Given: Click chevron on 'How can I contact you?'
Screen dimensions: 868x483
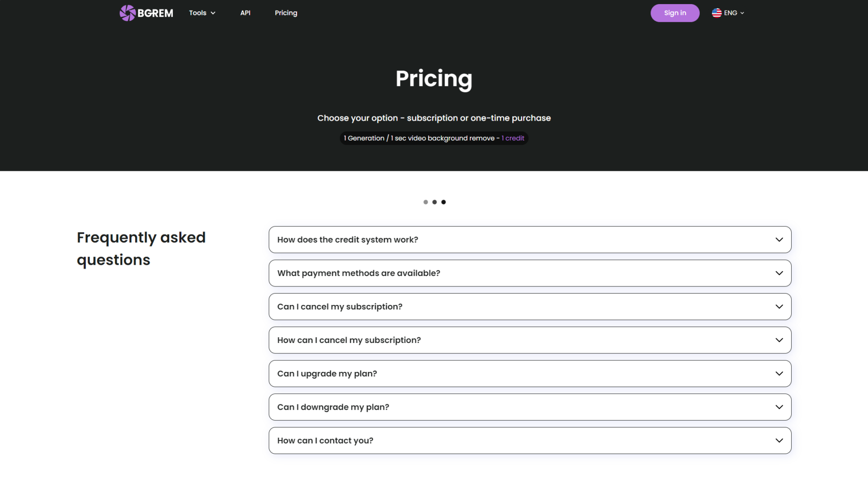Looking at the screenshot, I should tap(779, 441).
